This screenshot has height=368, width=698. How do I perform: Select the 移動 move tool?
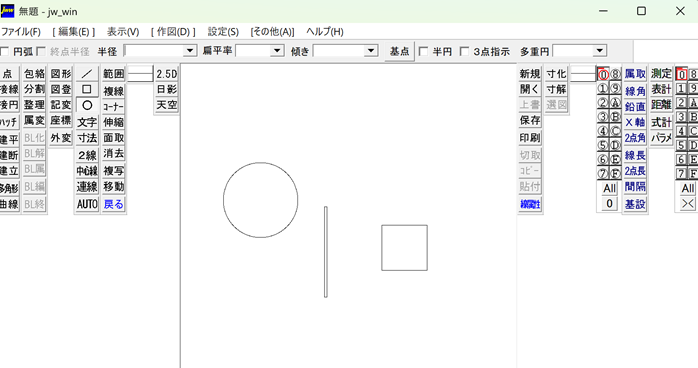pyautogui.click(x=114, y=187)
